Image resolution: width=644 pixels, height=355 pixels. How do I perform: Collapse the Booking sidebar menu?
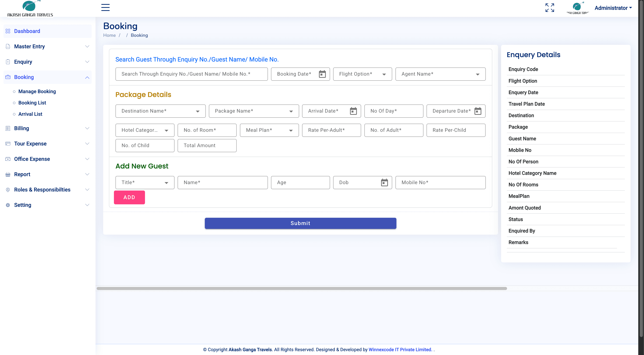click(87, 77)
